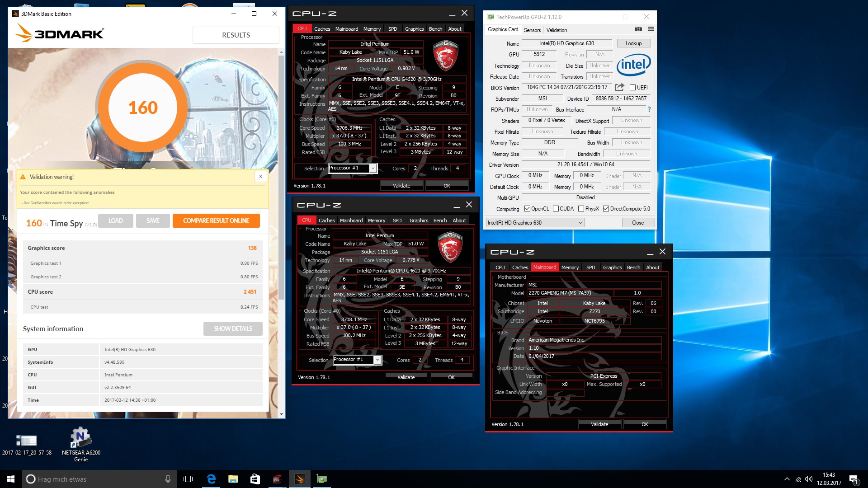
Task: Open the Graphics tab in bottom-right CPU-Z
Action: pos(612,267)
